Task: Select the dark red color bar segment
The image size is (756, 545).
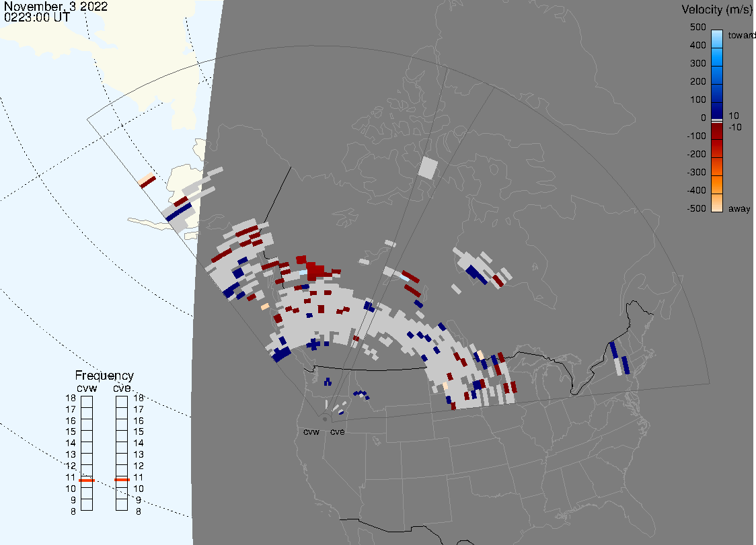Action: (717, 130)
